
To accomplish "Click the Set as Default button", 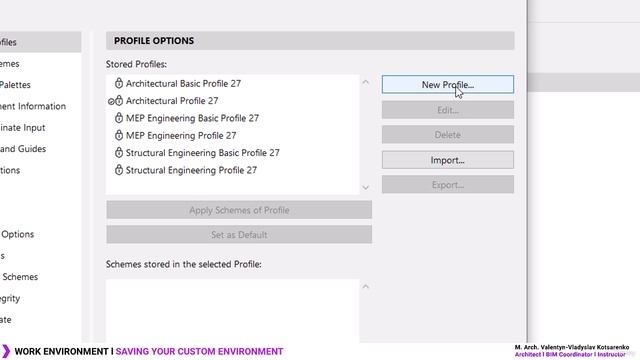I will [239, 235].
